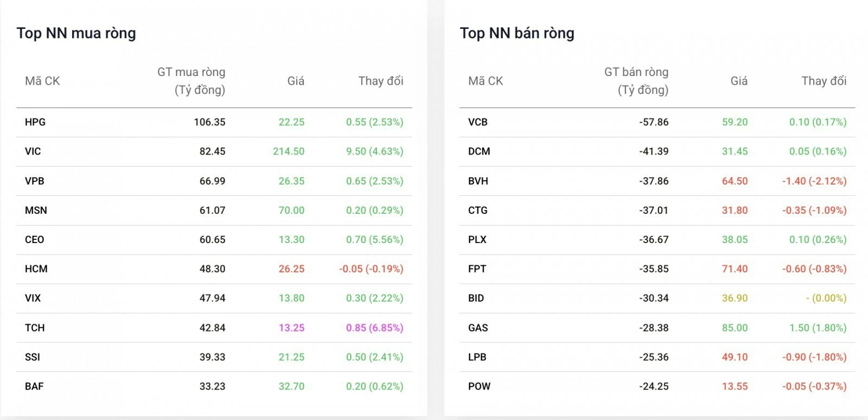Click GAS change 1.50 (1.80%)

818,328
